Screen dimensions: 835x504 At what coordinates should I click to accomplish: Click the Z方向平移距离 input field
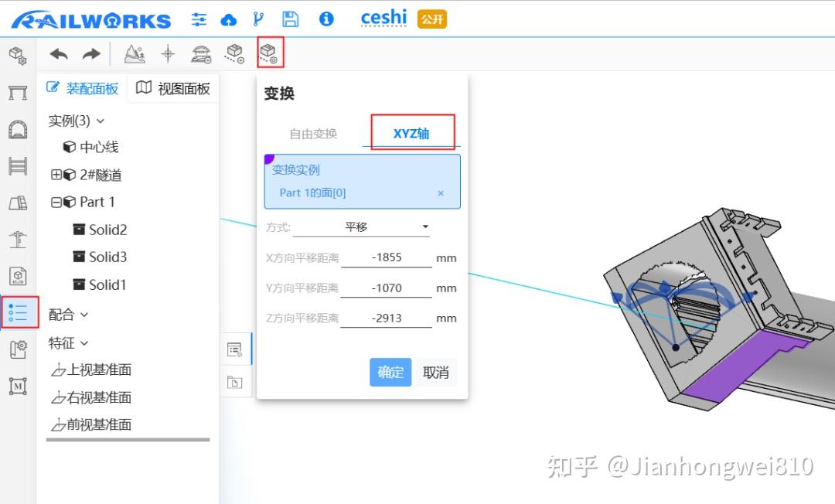387,318
